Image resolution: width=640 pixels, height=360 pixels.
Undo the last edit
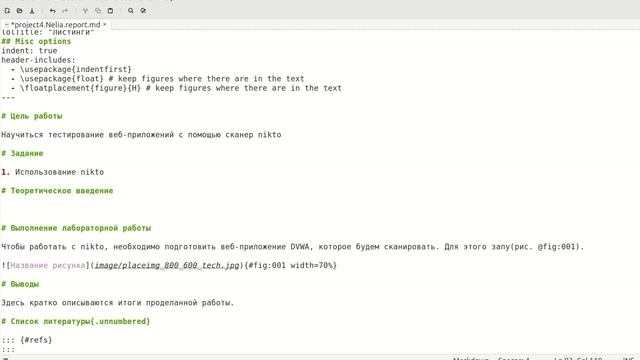(52, 11)
